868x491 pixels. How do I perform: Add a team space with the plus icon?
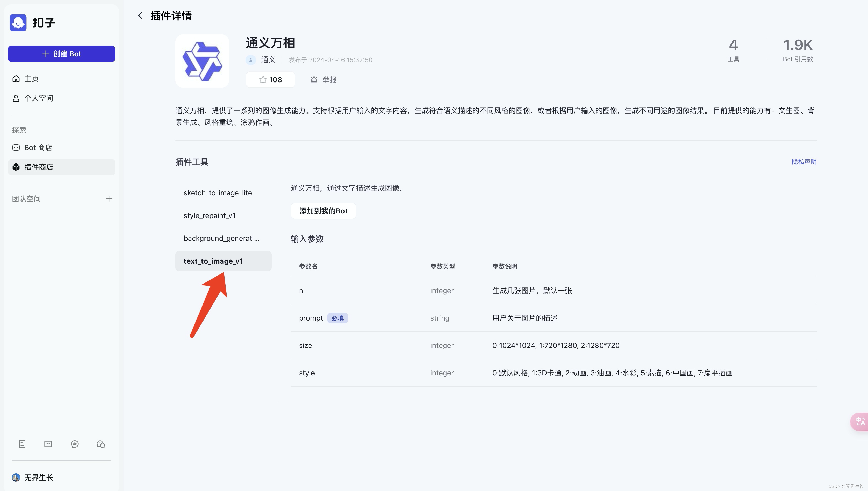pyautogui.click(x=109, y=199)
